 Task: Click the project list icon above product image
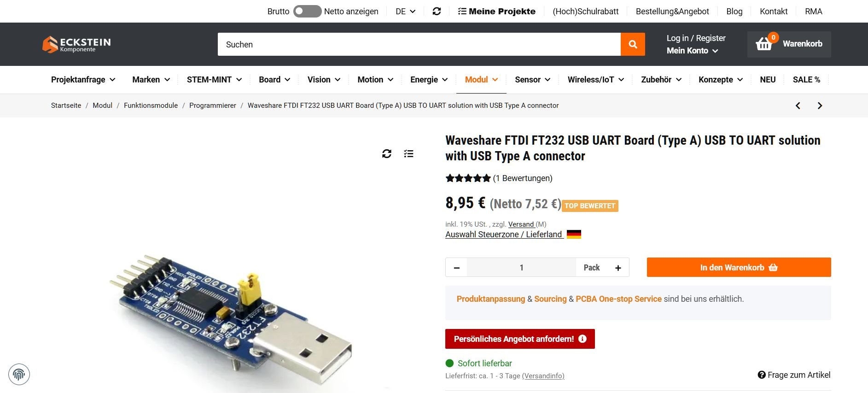coord(408,154)
